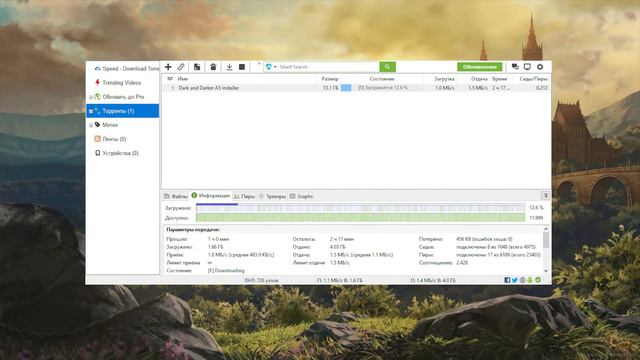Run search with green magnifier button
The image size is (640, 360).
point(387,67)
